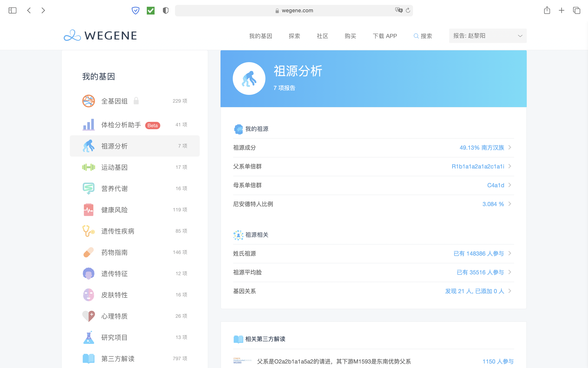Click the 遗传性疾病 stethoscope icon
Screen dimensions: 588x368
[x=88, y=231]
